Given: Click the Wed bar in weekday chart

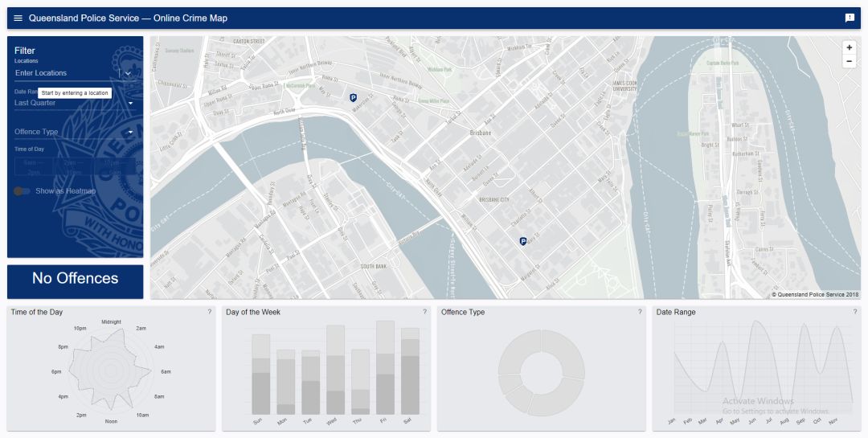Looking at the screenshot, I should point(335,370).
